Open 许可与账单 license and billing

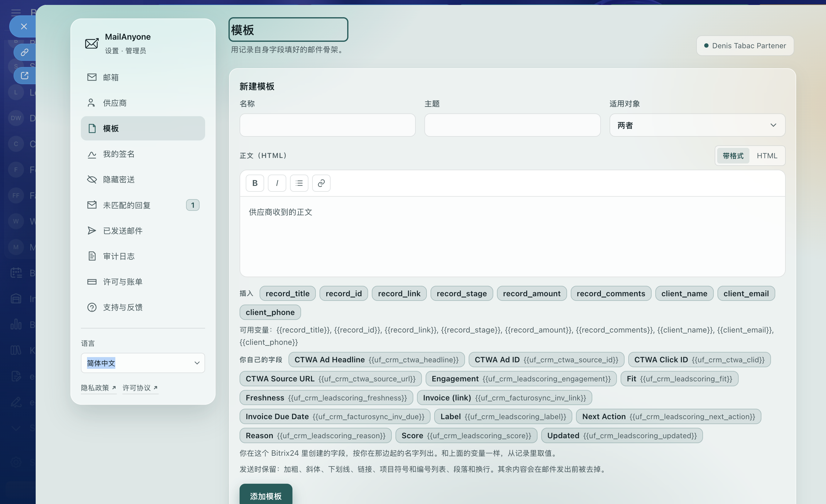pyautogui.click(x=143, y=282)
